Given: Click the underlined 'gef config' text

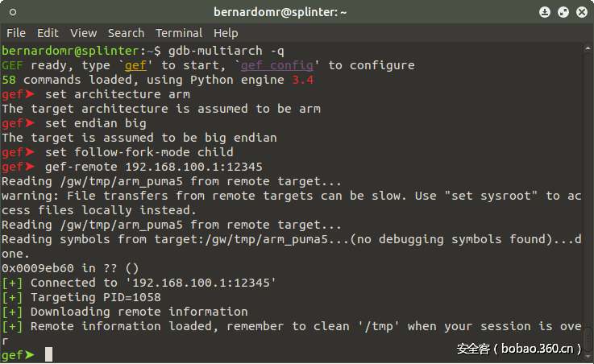Looking at the screenshot, I should point(277,65).
